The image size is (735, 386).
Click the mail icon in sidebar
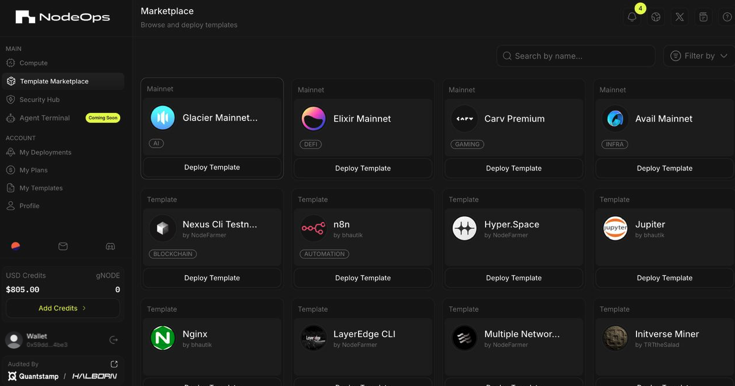(x=63, y=246)
